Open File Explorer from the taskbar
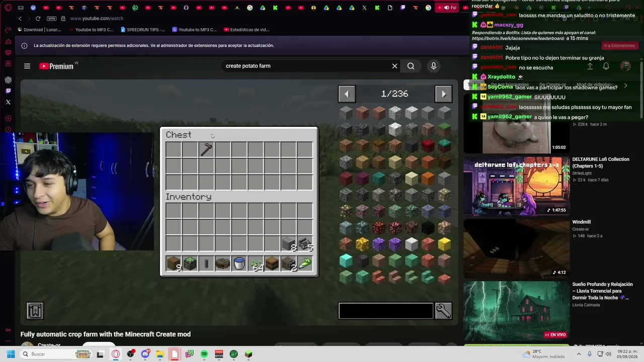The width and height of the screenshot is (644, 362). [160, 354]
